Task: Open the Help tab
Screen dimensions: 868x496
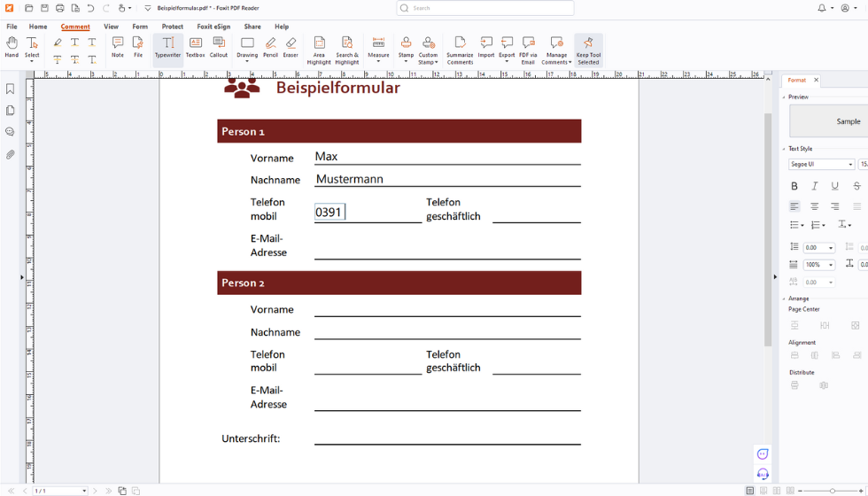Action: 282,27
